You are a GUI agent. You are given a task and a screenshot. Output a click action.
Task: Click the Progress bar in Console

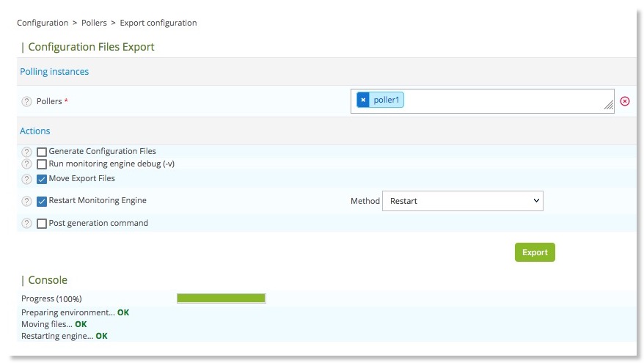pos(221,298)
